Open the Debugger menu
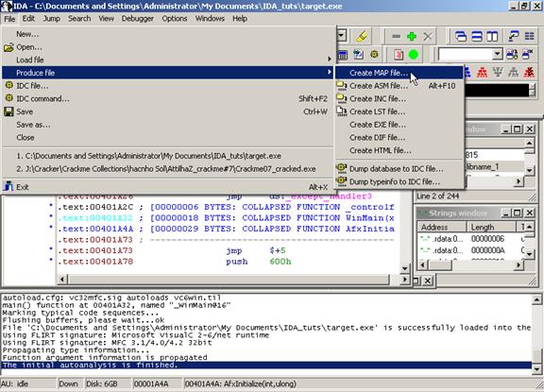Screen dimensions: 544x392 pos(137,18)
